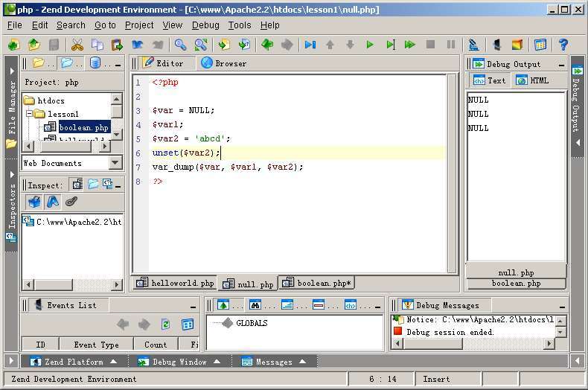The height and width of the screenshot is (390, 588).
Task: Click the Undo toolbar icon
Action: pyautogui.click(x=138, y=45)
